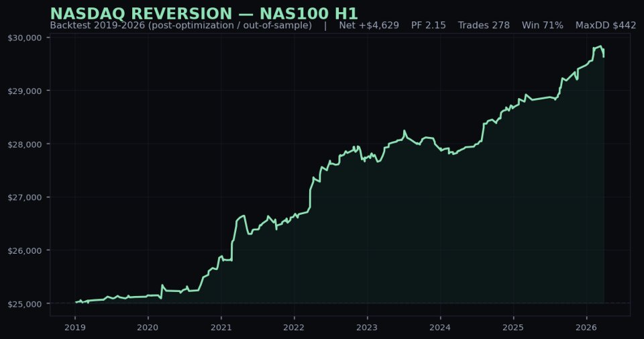Screen dimensions: 644x339
Task: Click the "$25,000" y-axis label
Action: pos(25,304)
